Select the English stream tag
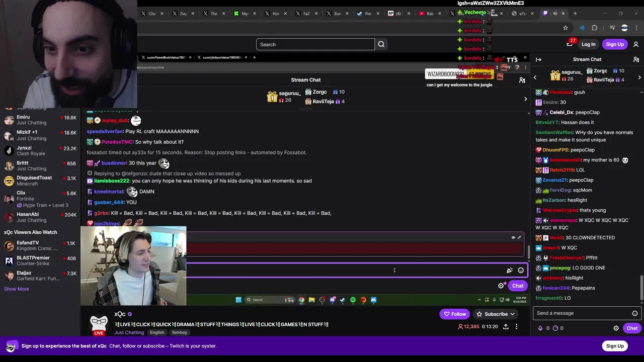 point(157,332)
